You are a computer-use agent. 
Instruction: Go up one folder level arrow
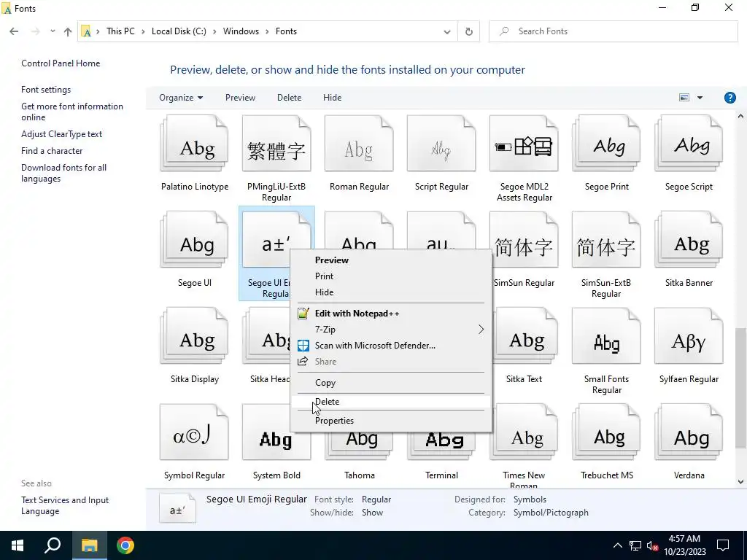(x=68, y=31)
